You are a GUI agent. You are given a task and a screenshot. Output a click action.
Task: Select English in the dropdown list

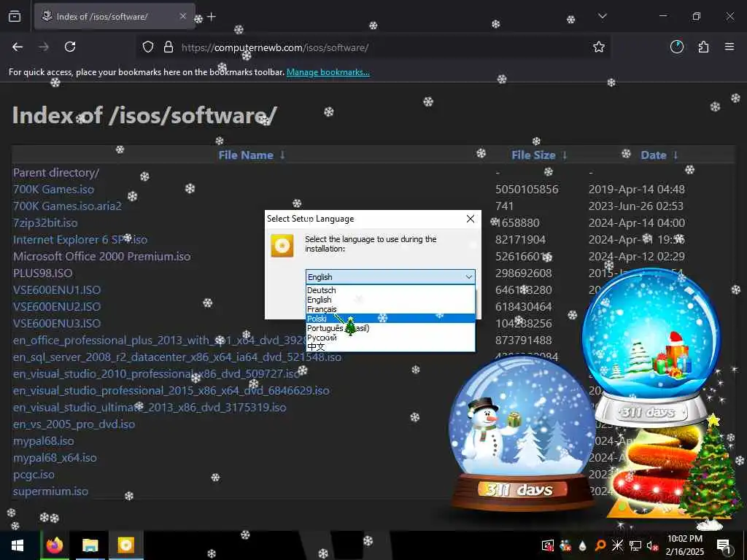click(390, 300)
